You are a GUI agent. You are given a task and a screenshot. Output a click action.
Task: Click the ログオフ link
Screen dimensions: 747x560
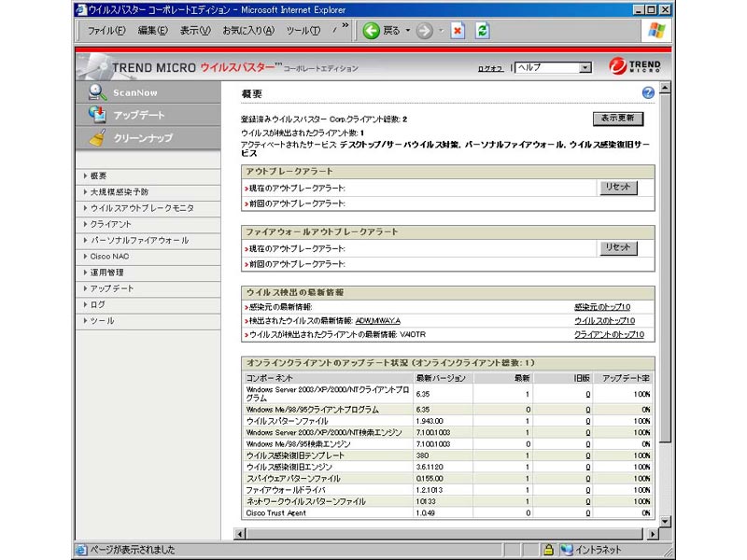[x=491, y=68]
